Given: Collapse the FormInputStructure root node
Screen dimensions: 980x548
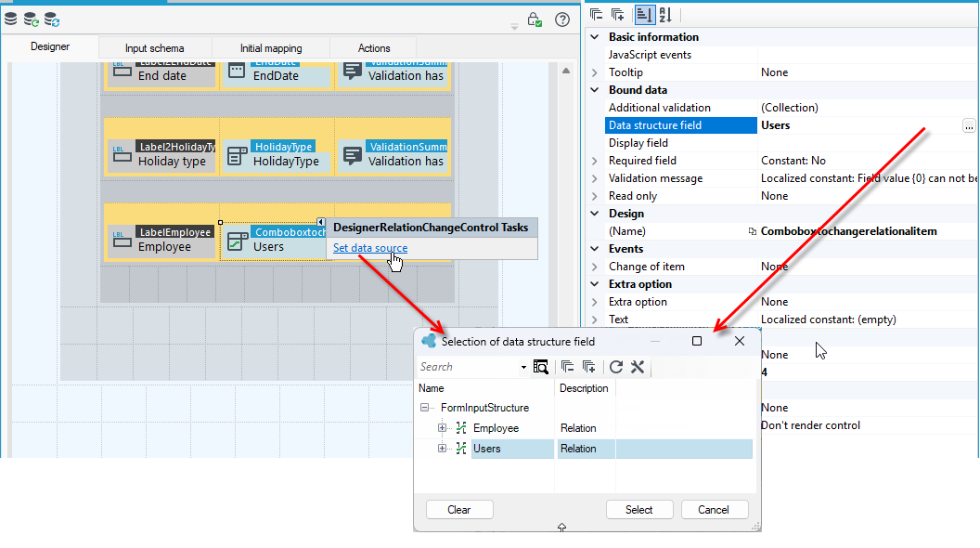Looking at the screenshot, I should [425, 407].
